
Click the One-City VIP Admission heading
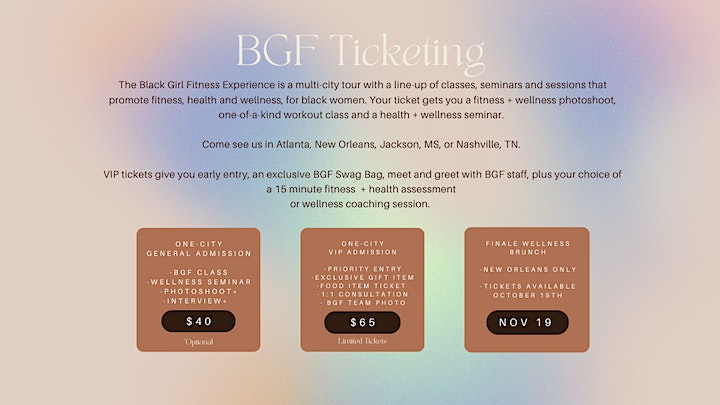click(362, 249)
